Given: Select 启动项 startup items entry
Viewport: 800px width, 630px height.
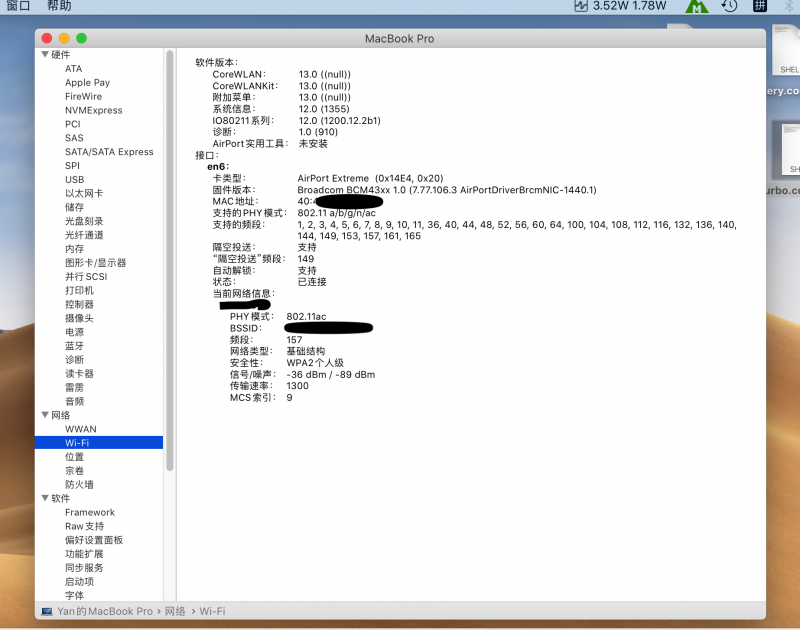Looking at the screenshot, I should click(79, 581).
